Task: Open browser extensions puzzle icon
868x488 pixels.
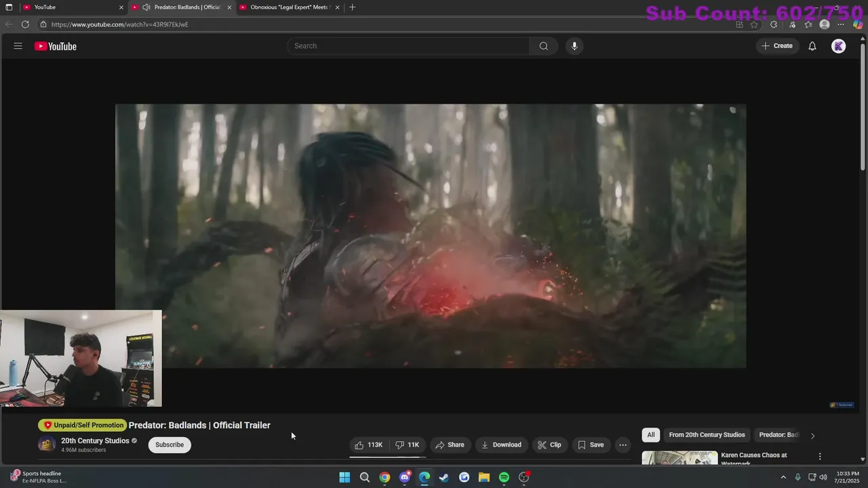Action: [774, 24]
